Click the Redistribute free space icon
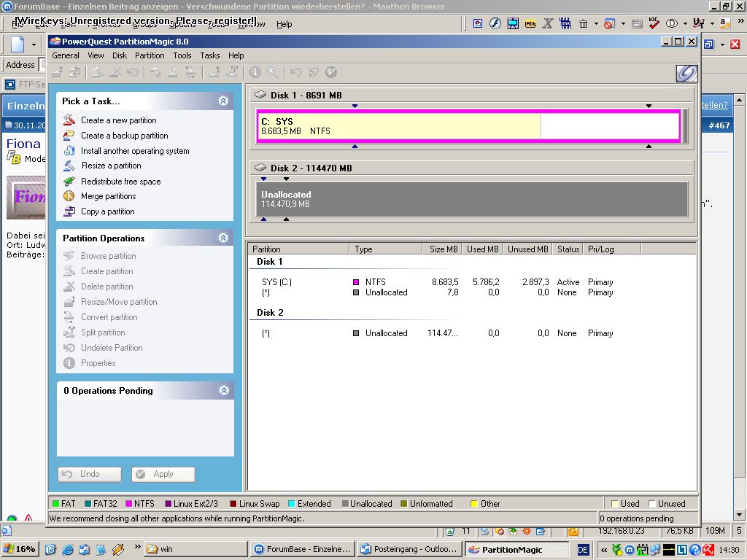747x560 pixels. 69,181
